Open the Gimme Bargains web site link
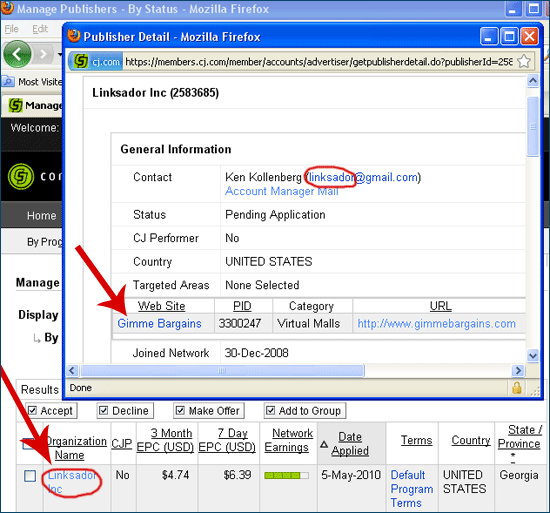550x513 pixels. pyautogui.click(x=159, y=323)
